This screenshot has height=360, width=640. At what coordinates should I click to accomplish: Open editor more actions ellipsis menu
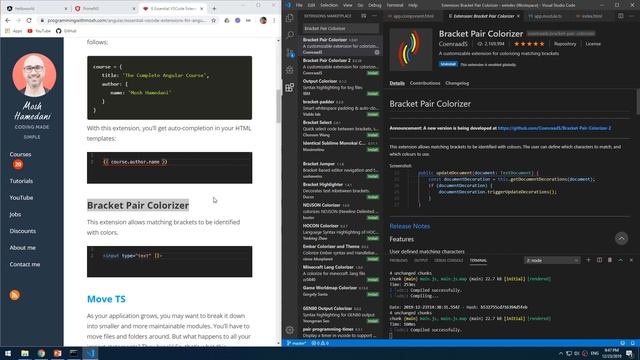coord(632,16)
